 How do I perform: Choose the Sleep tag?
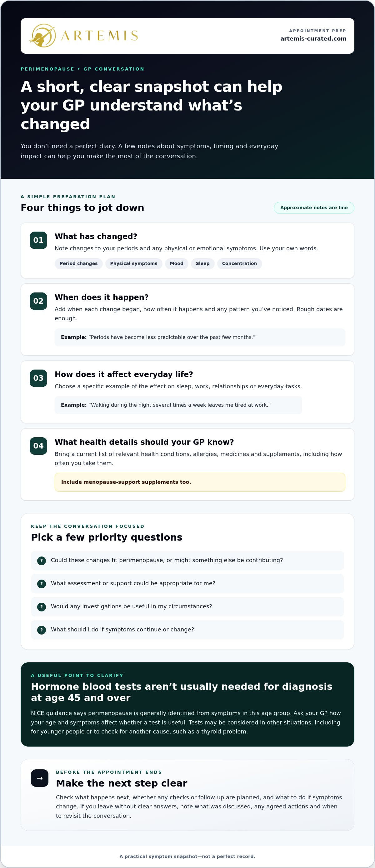[x=203, y=264]
